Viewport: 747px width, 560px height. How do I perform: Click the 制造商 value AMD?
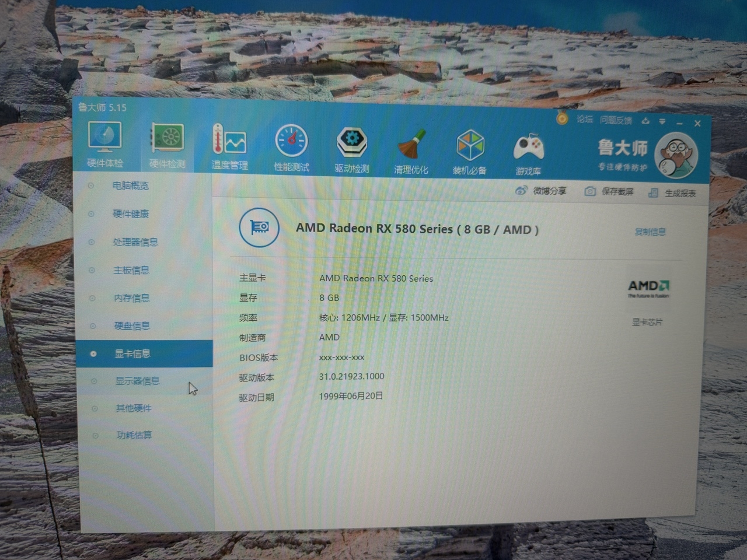point(329,337)
